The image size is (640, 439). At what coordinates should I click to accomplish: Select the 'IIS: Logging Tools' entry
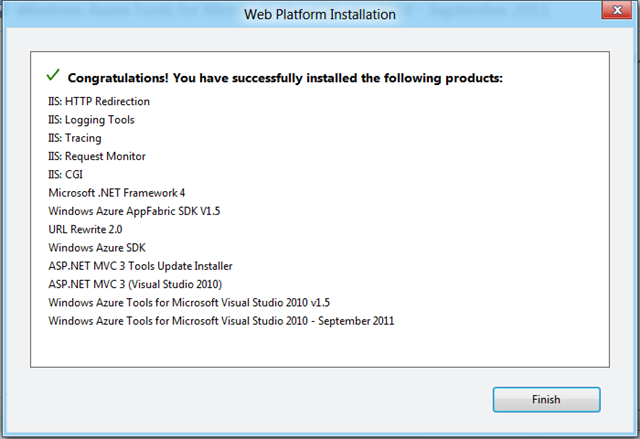tap(91, 120)
